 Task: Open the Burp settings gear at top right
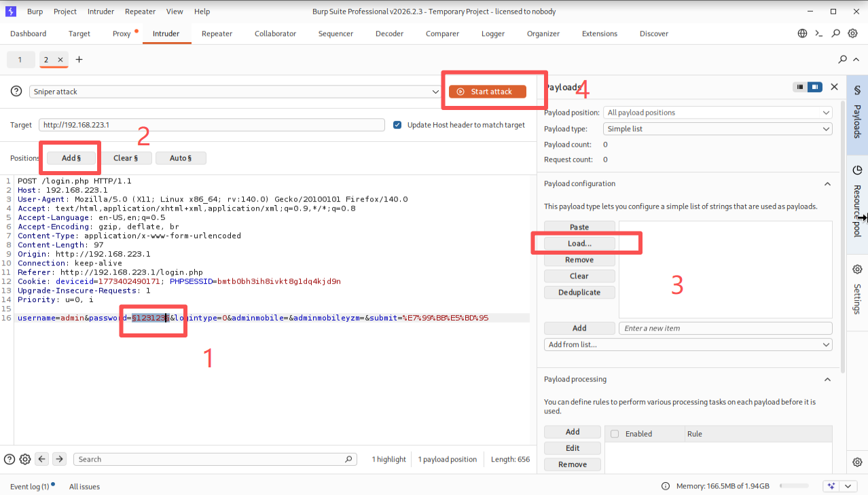pyautogui.click(x=854, y=33)
